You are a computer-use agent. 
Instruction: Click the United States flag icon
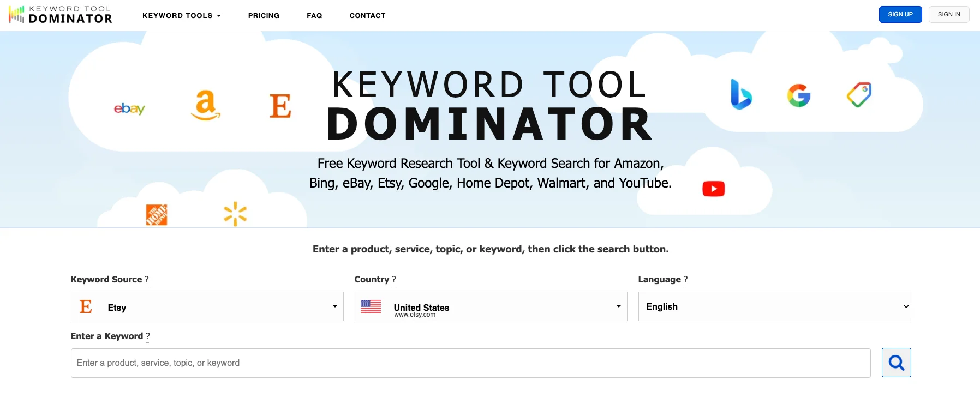click(371, 306)
